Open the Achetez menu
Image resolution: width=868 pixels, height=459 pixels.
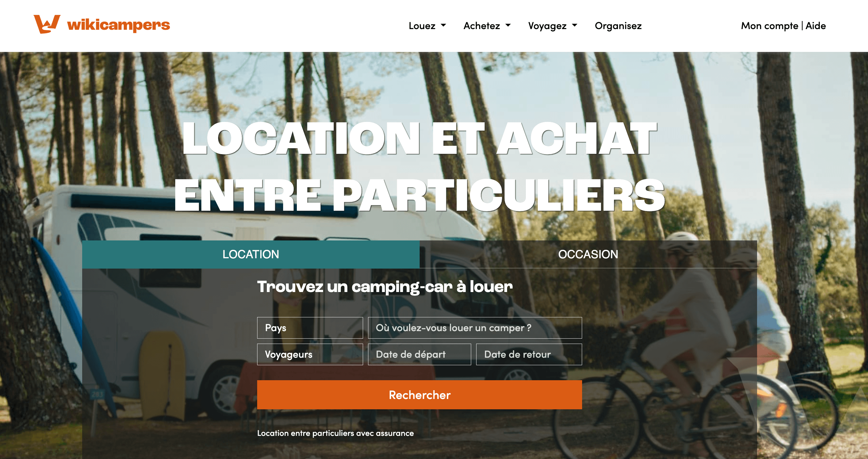pos(481,26)
